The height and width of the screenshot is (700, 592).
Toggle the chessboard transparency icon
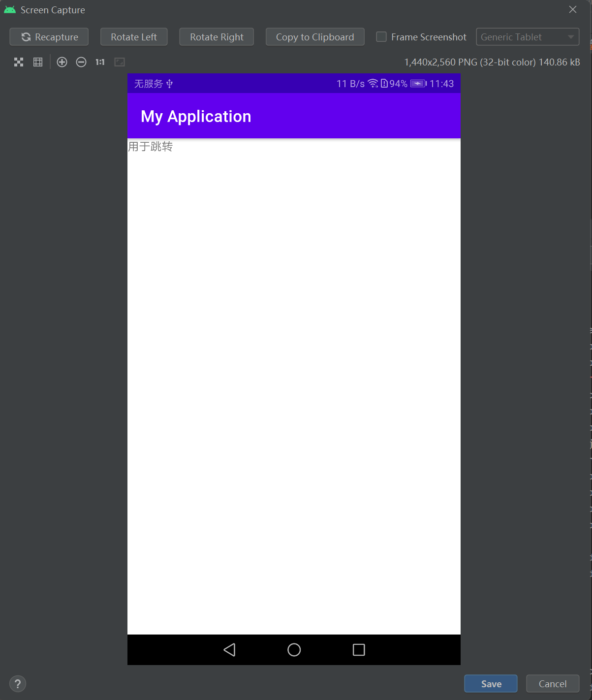click(19, 62)
